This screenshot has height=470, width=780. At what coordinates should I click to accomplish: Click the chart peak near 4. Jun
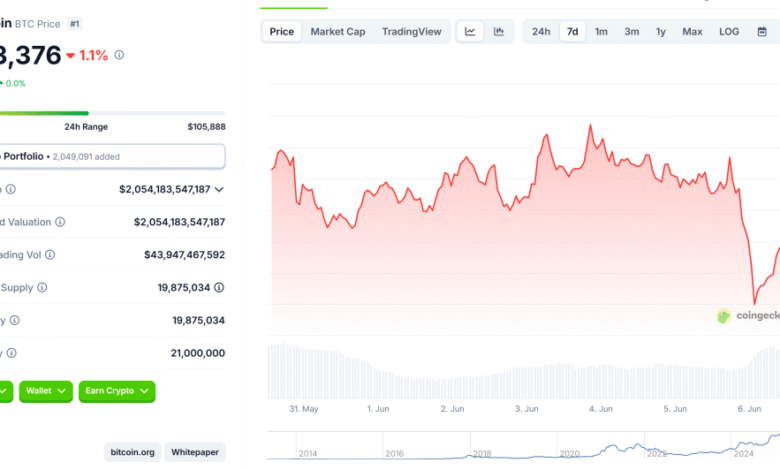(x=590, y=126)
